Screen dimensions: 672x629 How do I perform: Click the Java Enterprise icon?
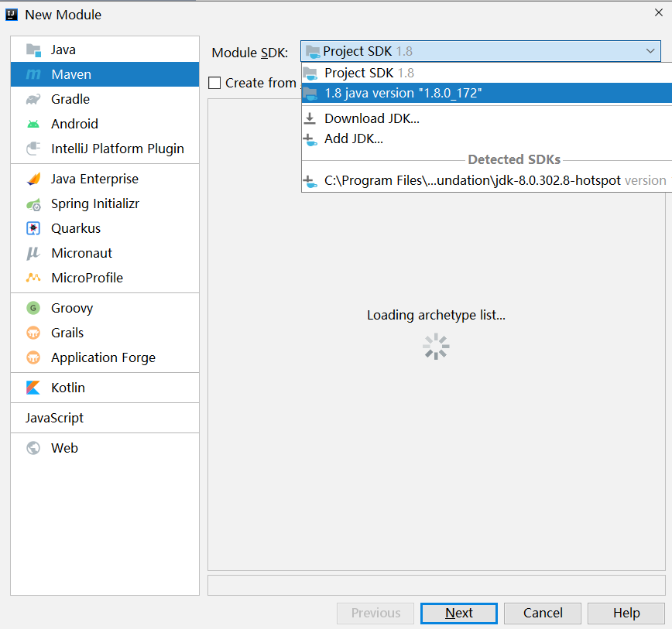33,179
